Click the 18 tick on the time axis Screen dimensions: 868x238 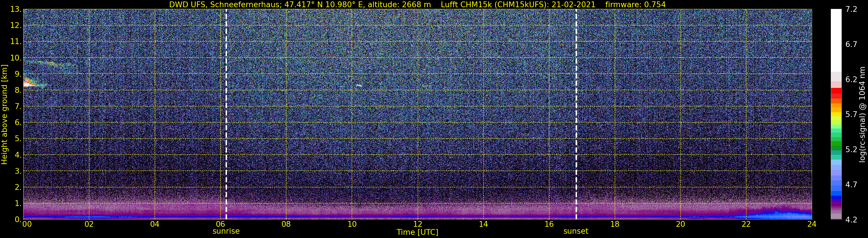pyautogui.click(x=614, y=224)
